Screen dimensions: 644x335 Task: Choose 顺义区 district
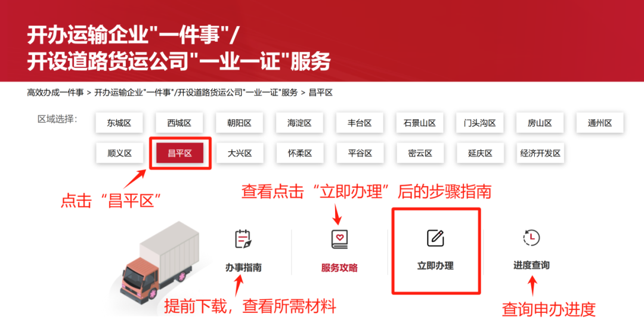click(x=119, y=153)
